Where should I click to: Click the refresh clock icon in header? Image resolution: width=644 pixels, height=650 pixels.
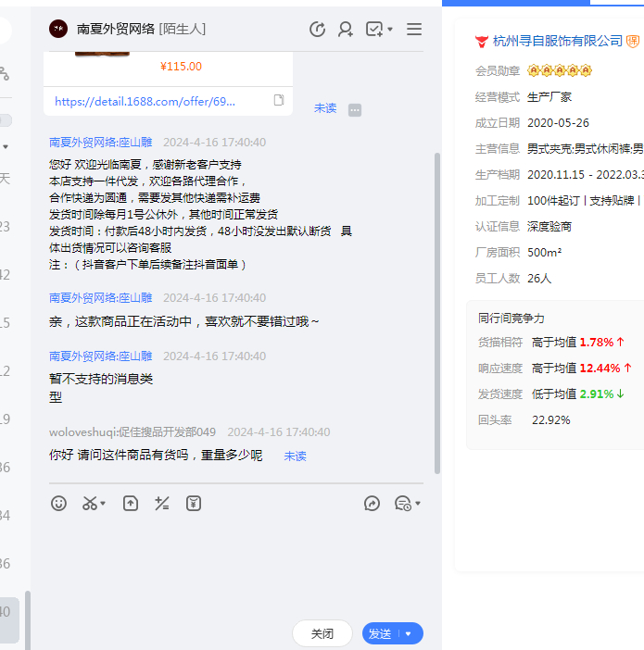[x=317, y=30]
